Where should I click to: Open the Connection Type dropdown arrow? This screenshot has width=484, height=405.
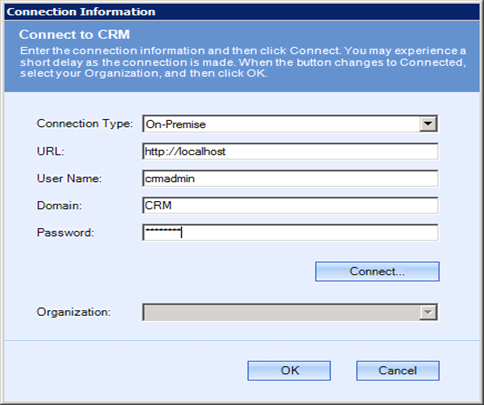tap(428, 124)
